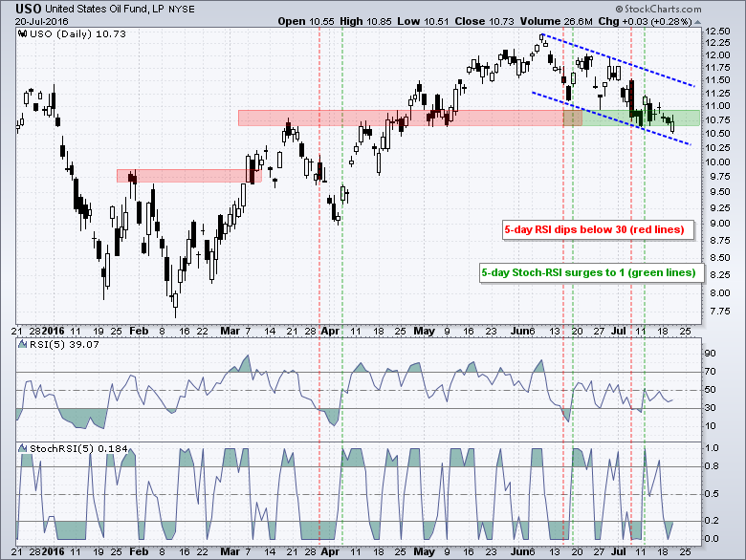Click the RSI(5) indicator panel icon
The width and height of the screenshot is (746, 560).
pos(22,344)
